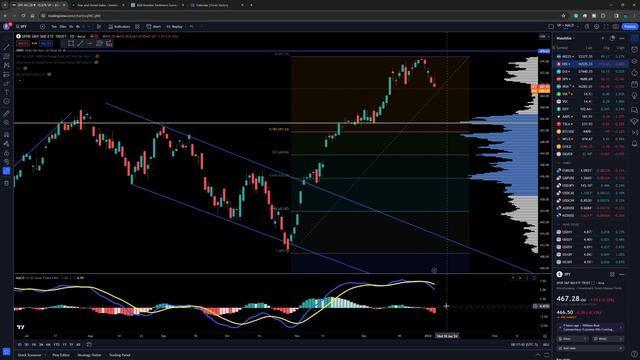This screenshot has width=640, height=360.
Task: Open the Indicators dialog
Action: (x=119, y=27)
